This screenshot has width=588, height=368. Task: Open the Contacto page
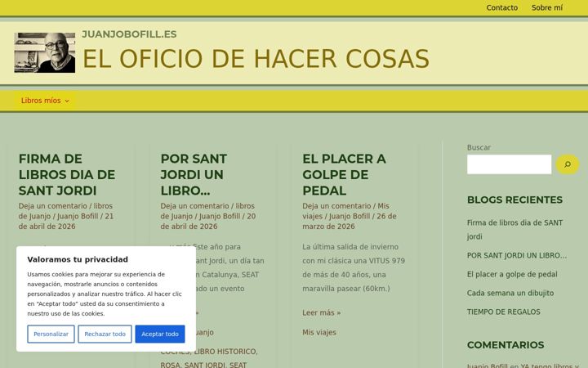coord(501,7)
